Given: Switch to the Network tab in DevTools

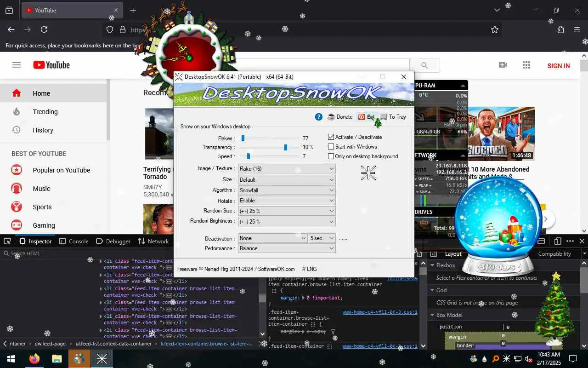Looking at the screenshot, I should (x=153, y=241).
